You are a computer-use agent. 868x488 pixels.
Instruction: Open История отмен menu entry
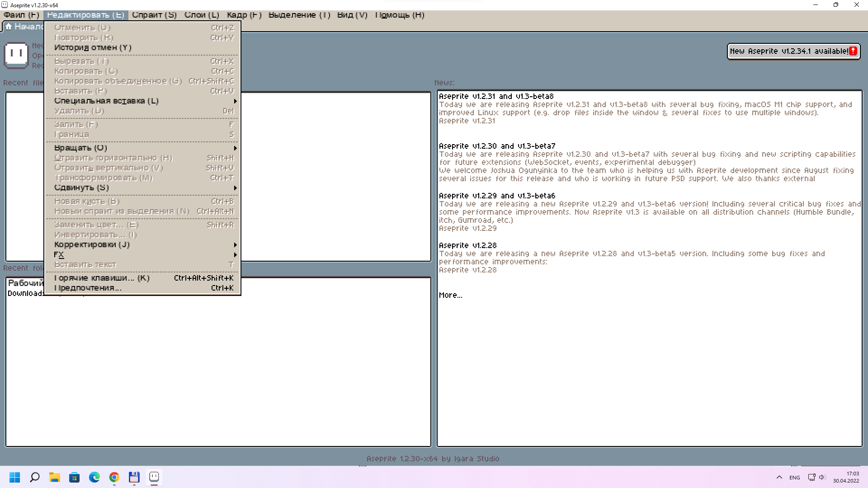[93, 47]
